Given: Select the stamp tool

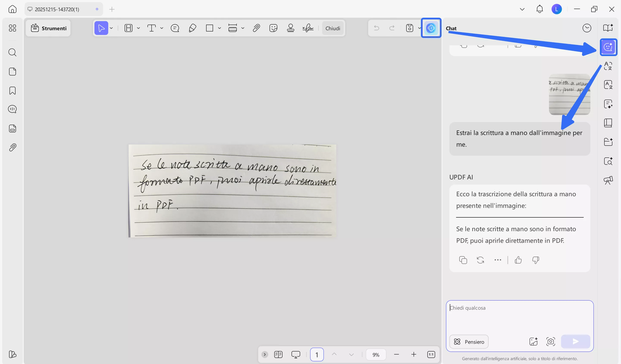Looking at the screenshot, I should click(291, 28).
